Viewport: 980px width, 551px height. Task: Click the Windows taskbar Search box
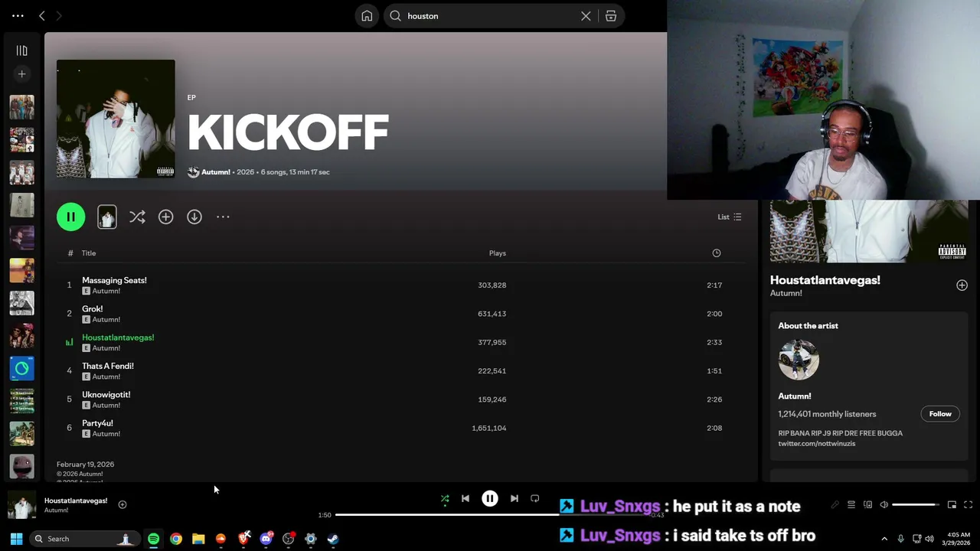point(86,539)
